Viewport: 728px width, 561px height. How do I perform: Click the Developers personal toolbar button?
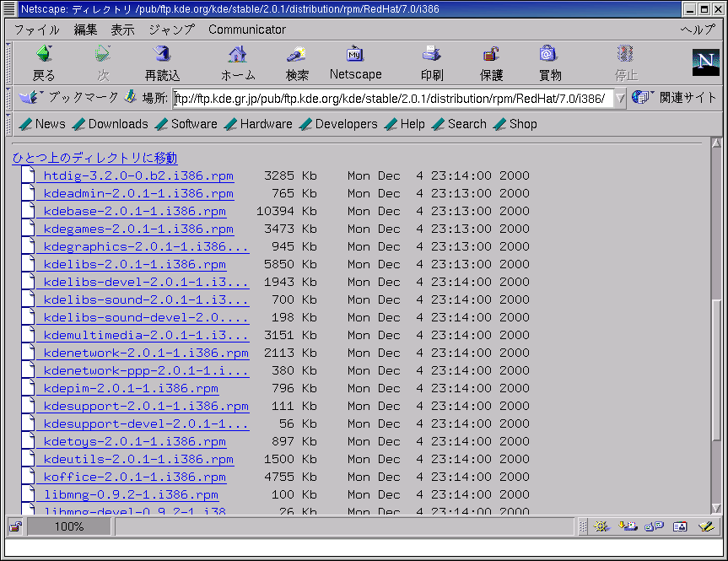coord(338,124)
